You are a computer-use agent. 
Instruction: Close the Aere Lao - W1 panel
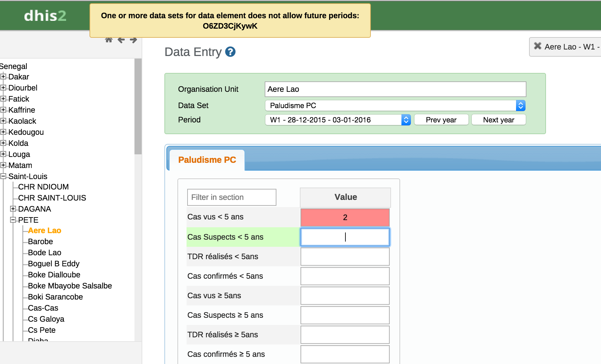(538, 46)
